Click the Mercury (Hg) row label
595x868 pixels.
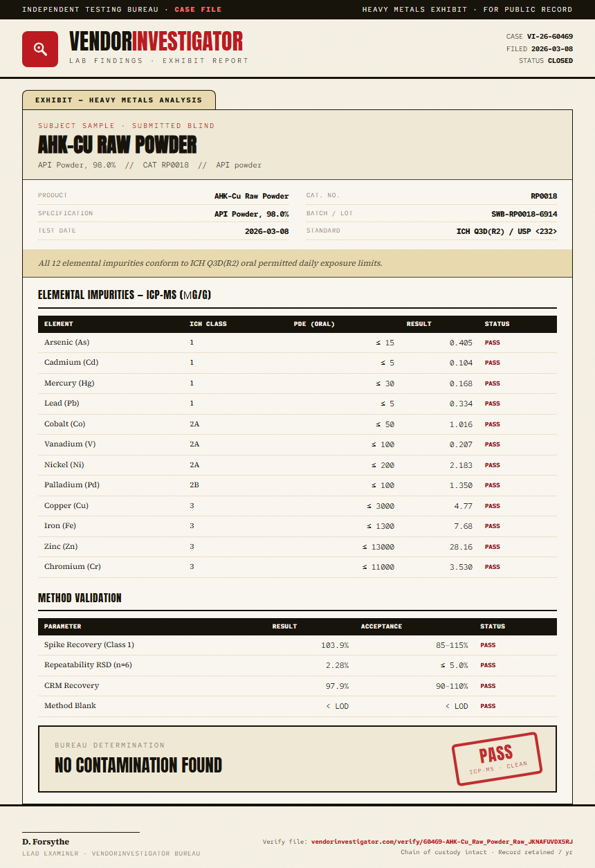pyautogui.click(x=69, y=383)
